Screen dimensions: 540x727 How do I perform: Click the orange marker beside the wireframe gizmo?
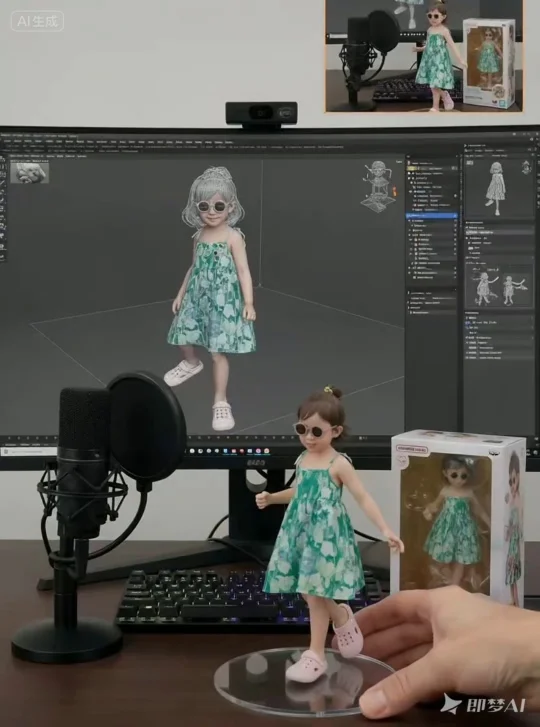pyautogui.click(x=394, y=189)
